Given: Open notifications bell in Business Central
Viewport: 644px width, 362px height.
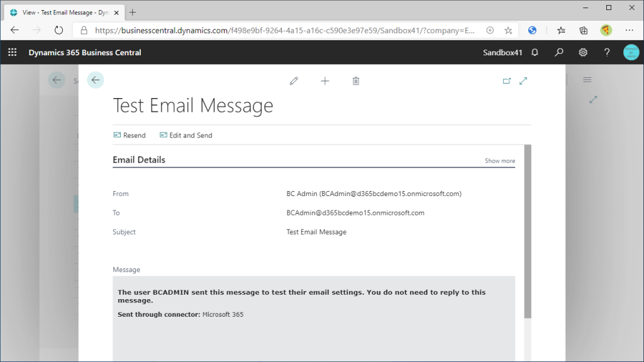Looking at the screenshot, I should pyautogui.click(x=535, y=52).
